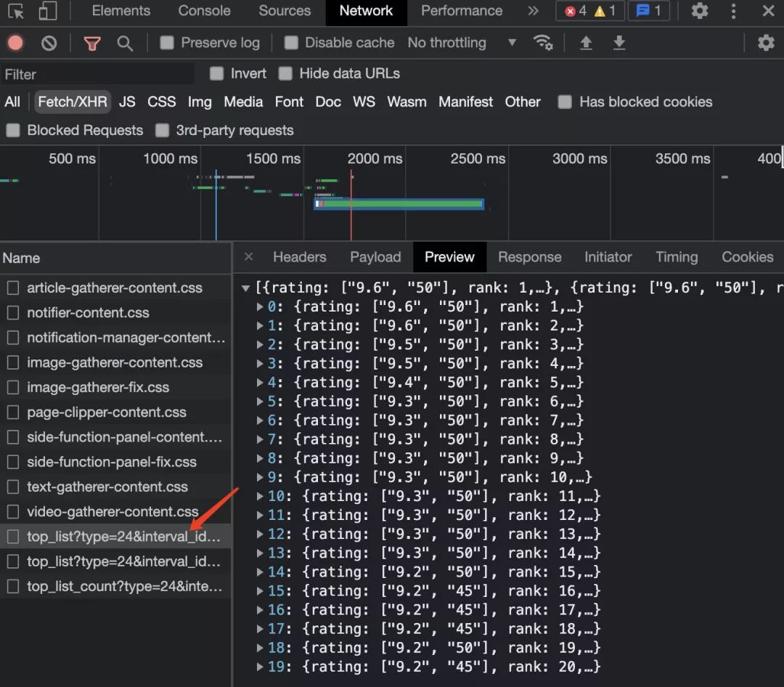Filter requests by JS type
This screenshot has height=687, width=784.
click(127, 102)
